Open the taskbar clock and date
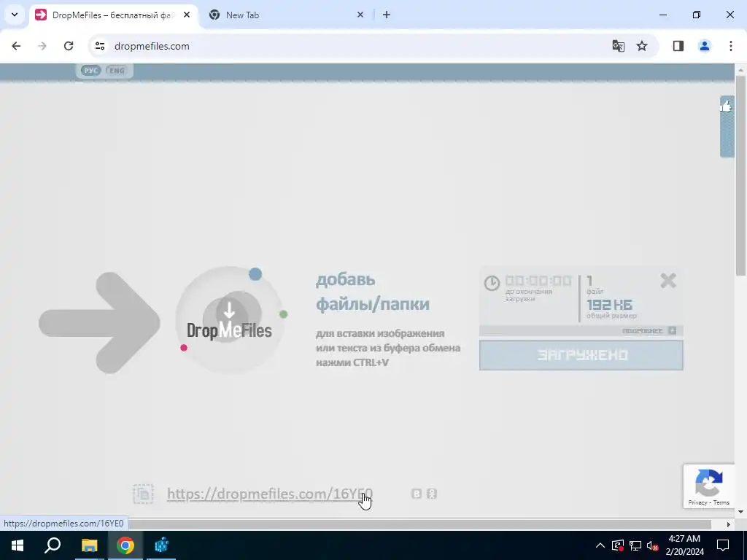 [684, 545]
